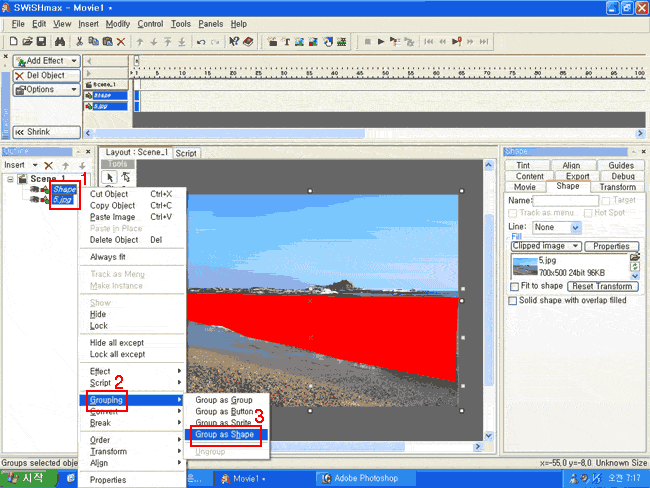
Task: Collapse the Scene_1 tree node
Action: pos(10,179)
